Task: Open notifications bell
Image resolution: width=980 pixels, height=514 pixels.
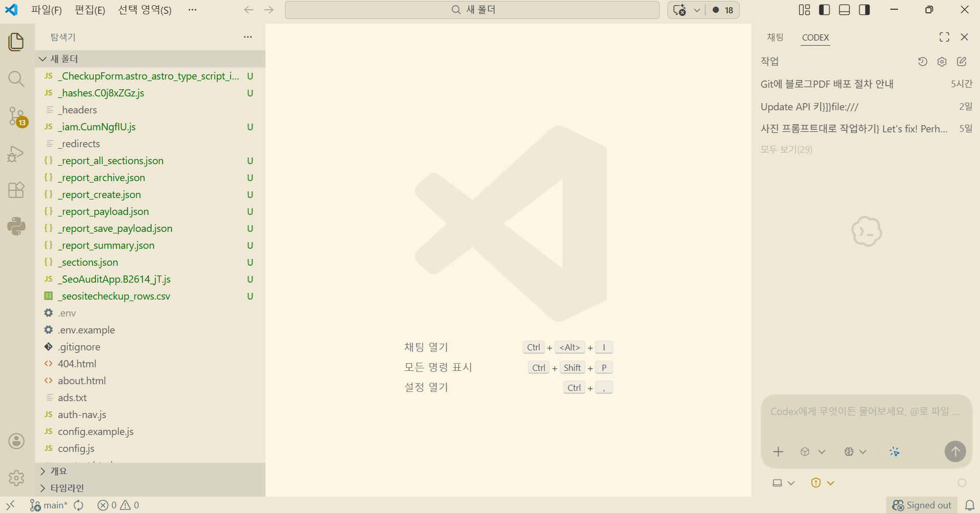Action: [x=970, y=505]
